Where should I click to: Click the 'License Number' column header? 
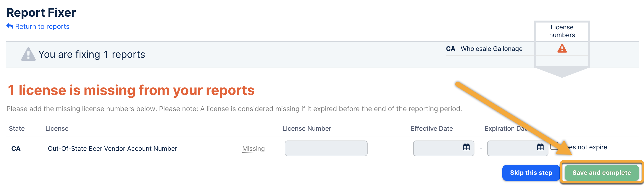[x=307, y=128]
